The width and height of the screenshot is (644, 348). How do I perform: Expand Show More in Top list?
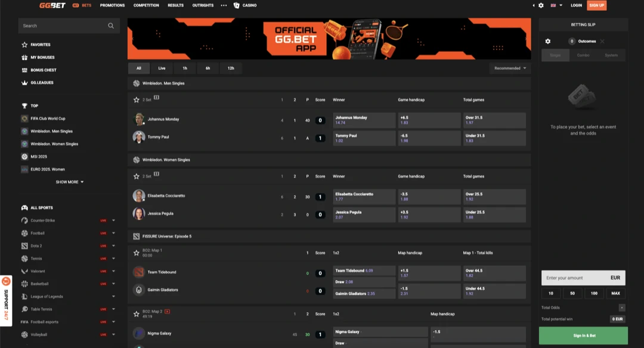[x=69, y=182]
